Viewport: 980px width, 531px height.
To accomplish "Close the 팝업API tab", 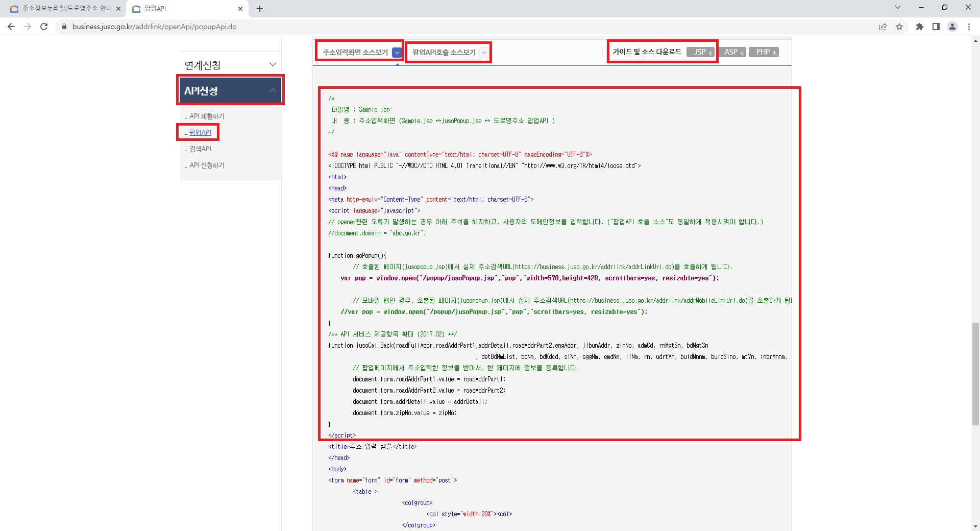I will (x=240, y=9).
